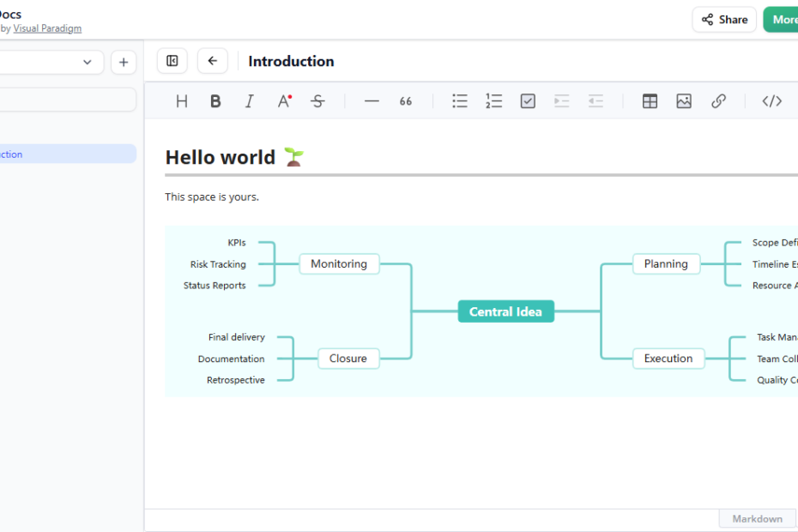Screen dimensions: 798x532
Task: Insert a blockquote
Action: click(406, 101)
